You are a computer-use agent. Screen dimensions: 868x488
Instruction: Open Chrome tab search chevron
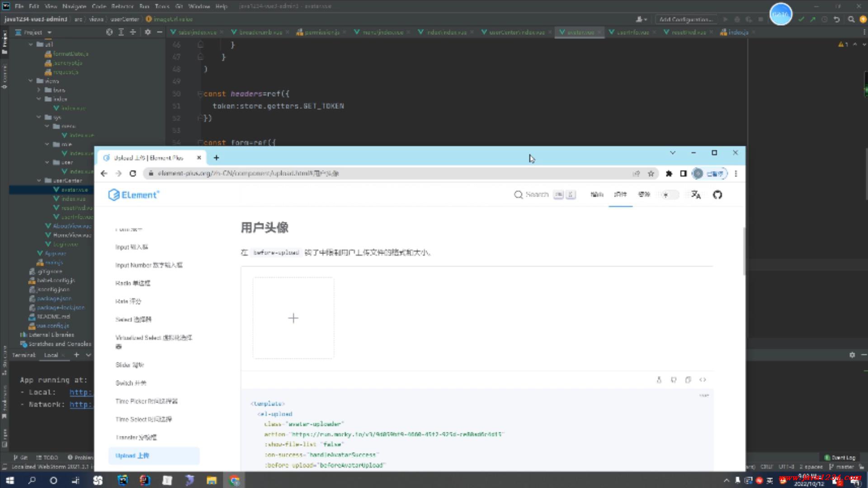click(x=673, y=153)
